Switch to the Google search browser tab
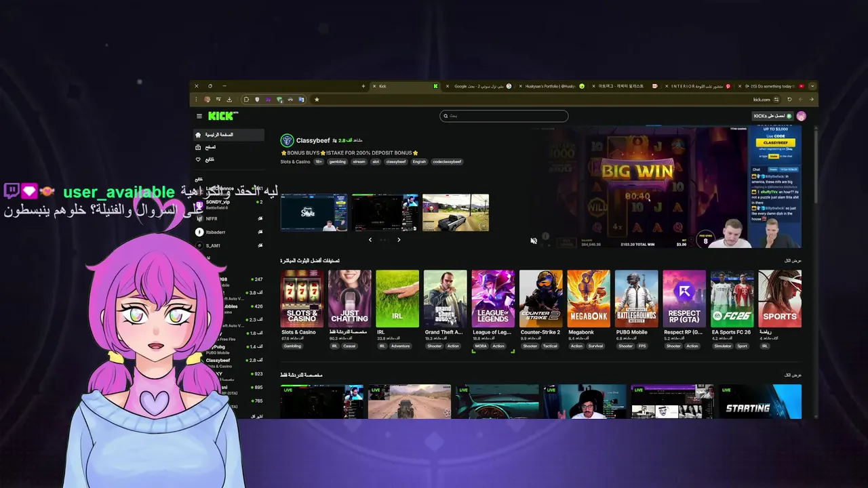868x488 pixels. (479, 86)
